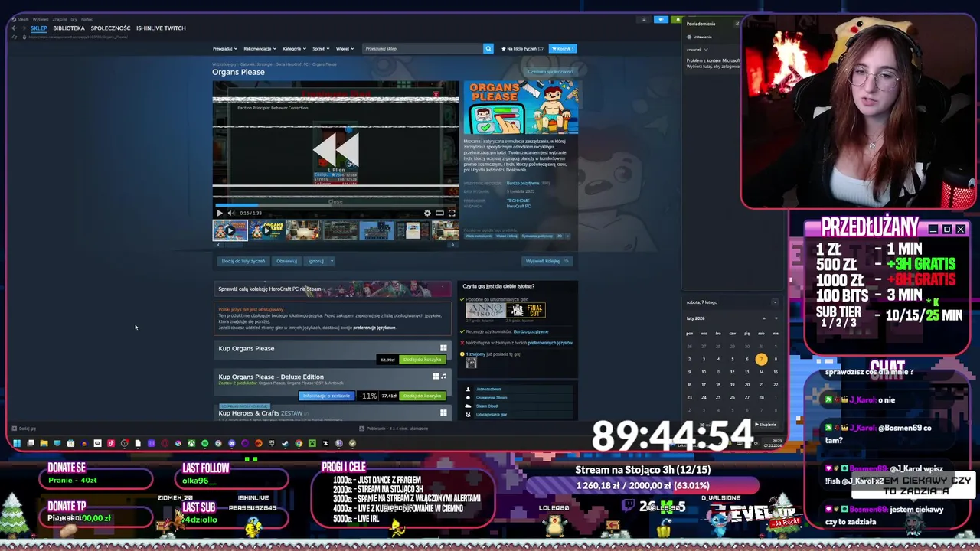The image size is (980, 551).
Task: Focus the Przeszukaj sklep search field
Action: 423,48
